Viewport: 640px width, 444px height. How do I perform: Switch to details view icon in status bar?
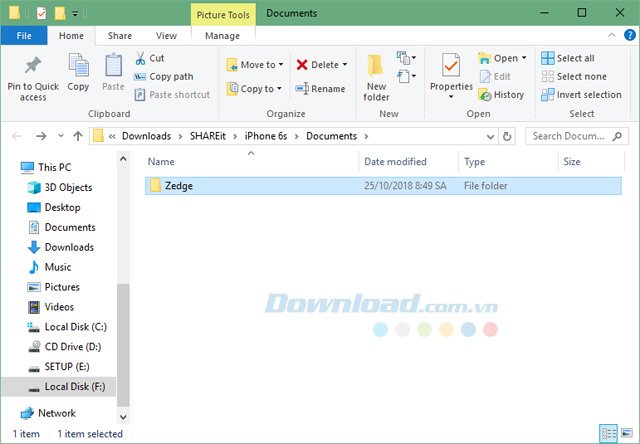click(x=608, y=433)
